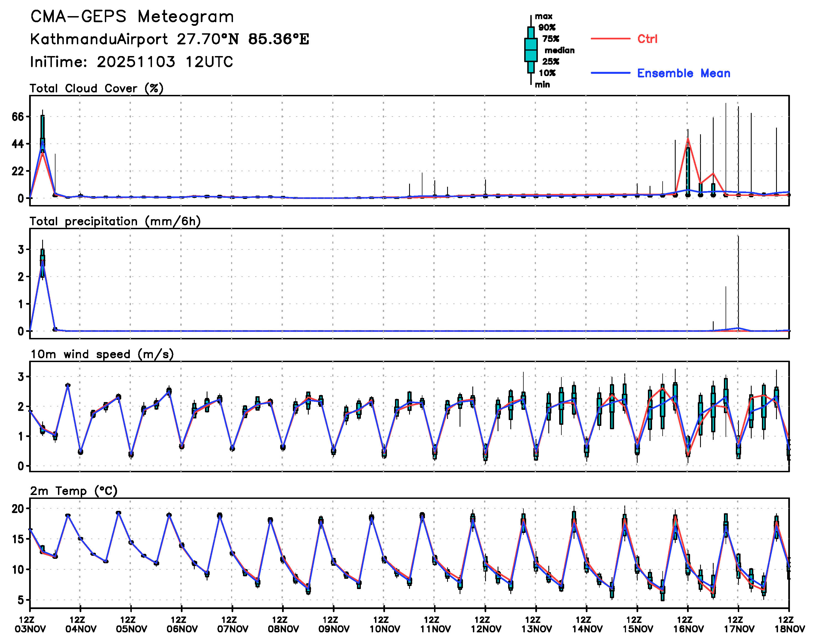Click the 2m Temp panel title
The image size is (816, 644).
[74, 491]
